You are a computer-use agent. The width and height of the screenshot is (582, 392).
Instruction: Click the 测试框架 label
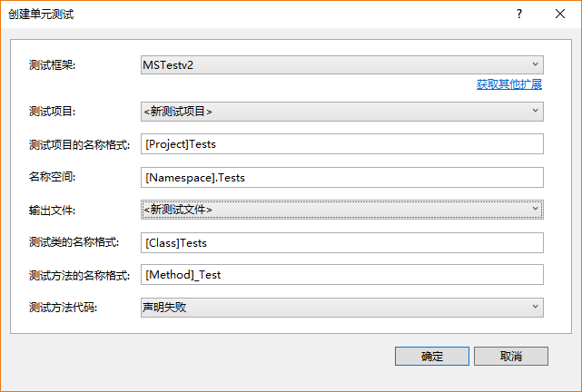tap(53, 65)
